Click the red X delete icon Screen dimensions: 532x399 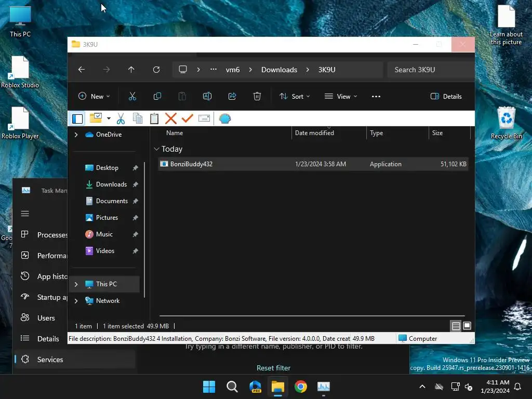170,118
